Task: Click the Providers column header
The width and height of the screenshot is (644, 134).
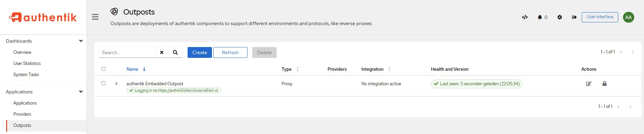Action: click(x=337, y=69)
